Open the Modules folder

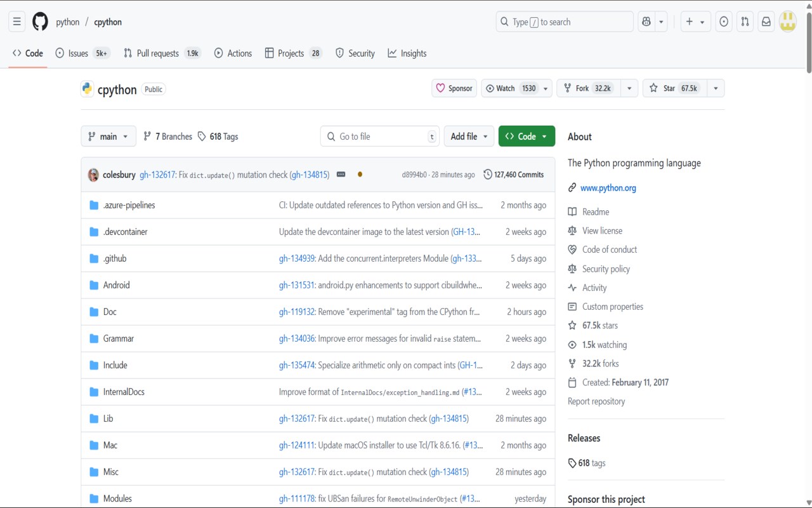[x=117, y=498]
